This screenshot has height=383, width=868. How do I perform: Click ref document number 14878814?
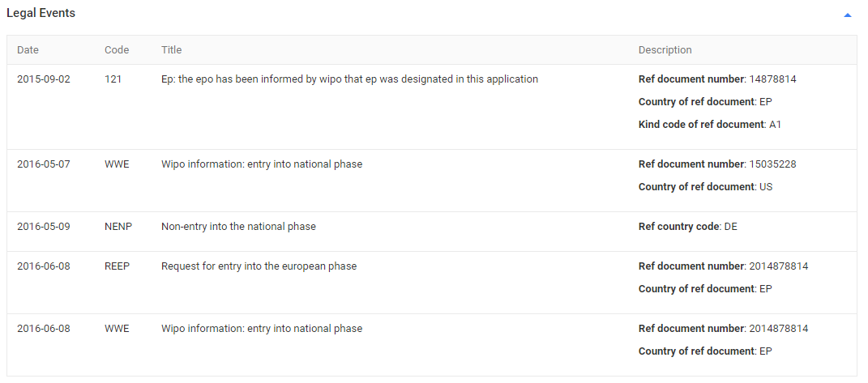coord(717,79)
